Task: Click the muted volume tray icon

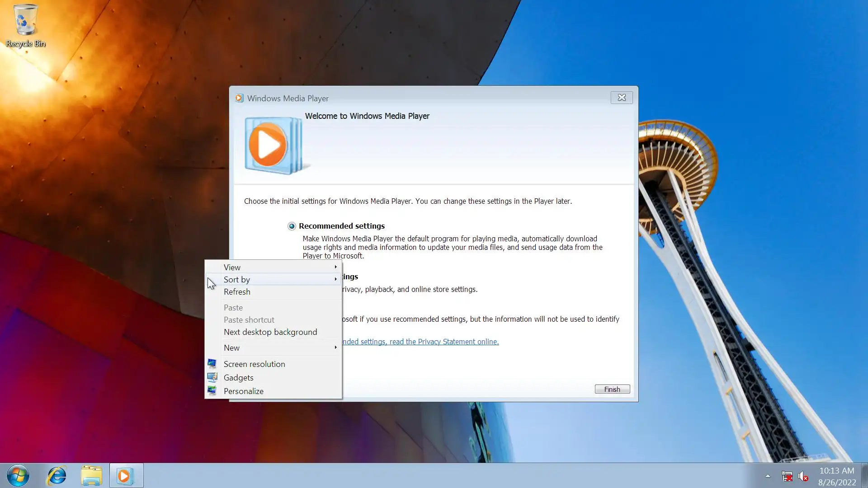Action: pos(803,476)
